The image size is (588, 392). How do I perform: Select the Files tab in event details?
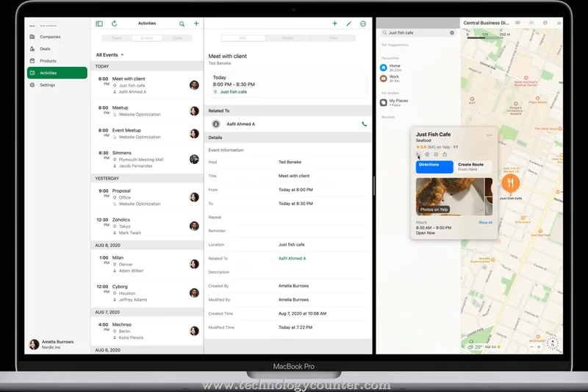coord(333,38)
